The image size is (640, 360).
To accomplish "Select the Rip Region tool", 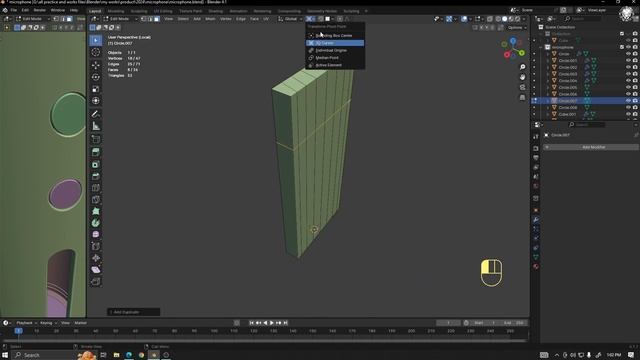I will (x=96, y=282).
